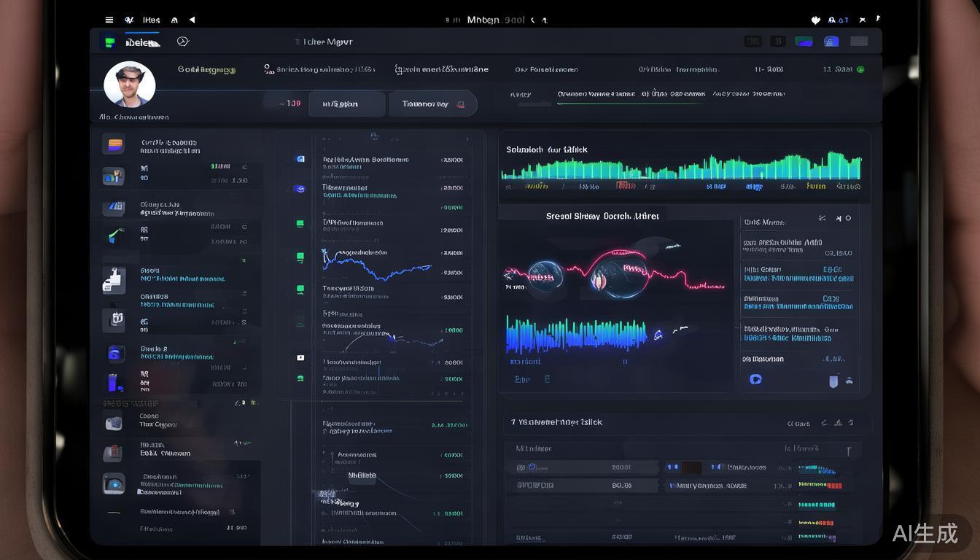Viewport: 980px width, 560px height.
Task: Select the green pen icon in the left sidebar
Action: click(x=114, y=236)
